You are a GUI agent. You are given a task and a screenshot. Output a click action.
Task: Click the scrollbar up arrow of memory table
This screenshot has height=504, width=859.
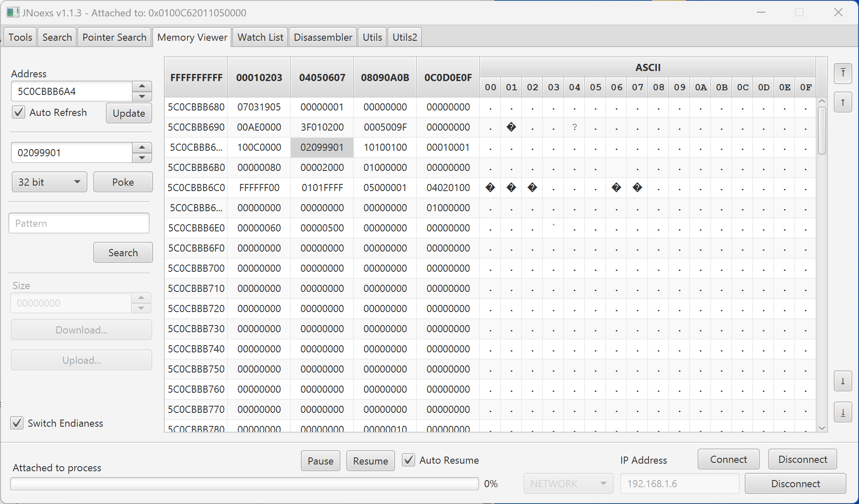pos(822,101)
